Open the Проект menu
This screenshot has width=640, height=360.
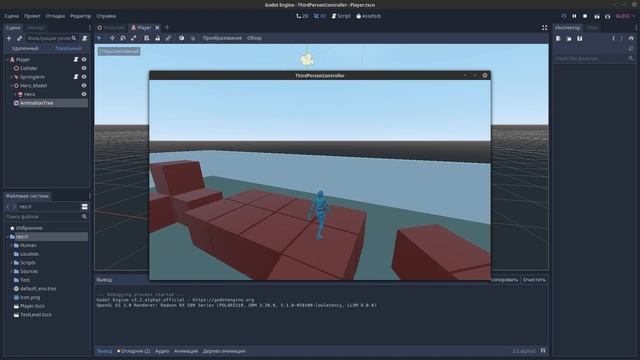(32, 16)
